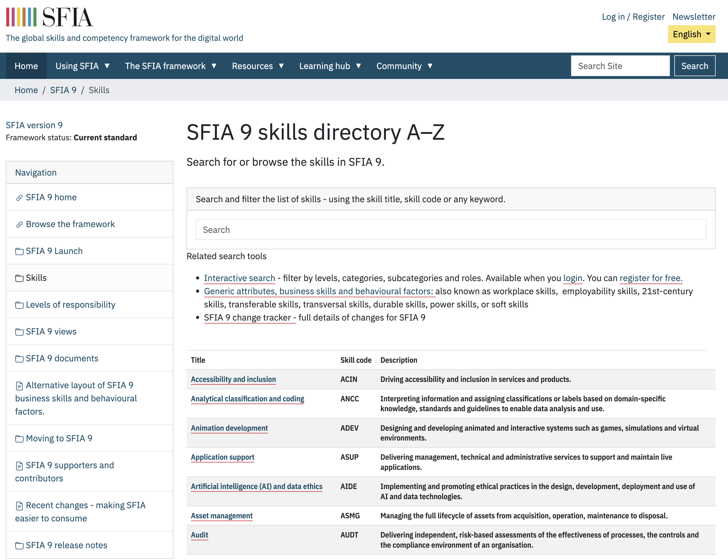This screenshot has height=560, width=728.
Task: Click the AIDE skill code cell
Action: (348, 486)
